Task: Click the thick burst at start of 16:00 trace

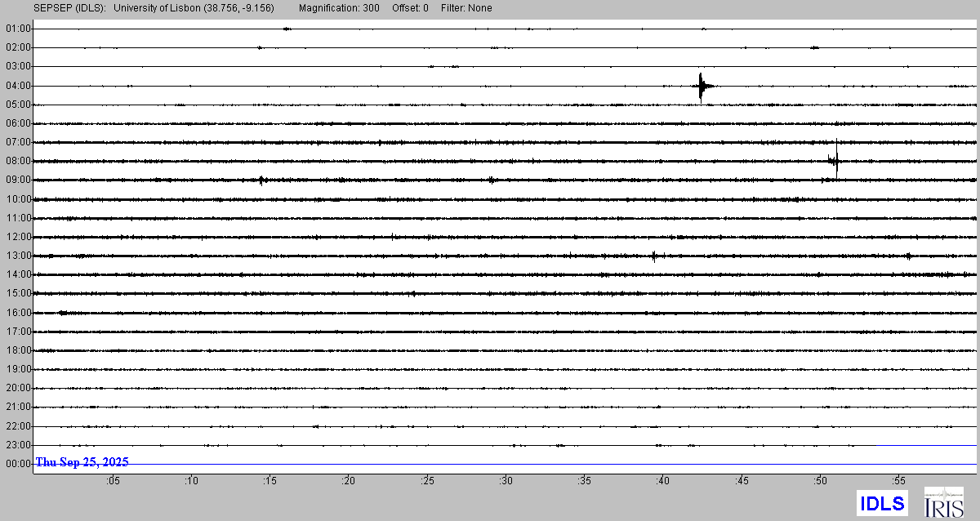Action: [x=64, y=313]
